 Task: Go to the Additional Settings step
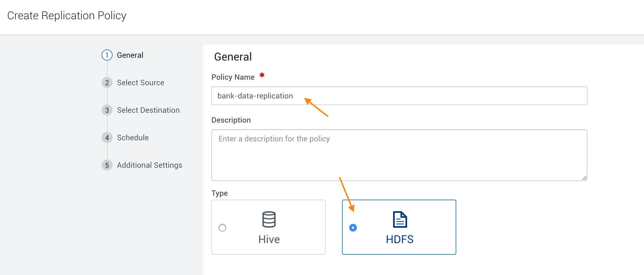point(150,165)
